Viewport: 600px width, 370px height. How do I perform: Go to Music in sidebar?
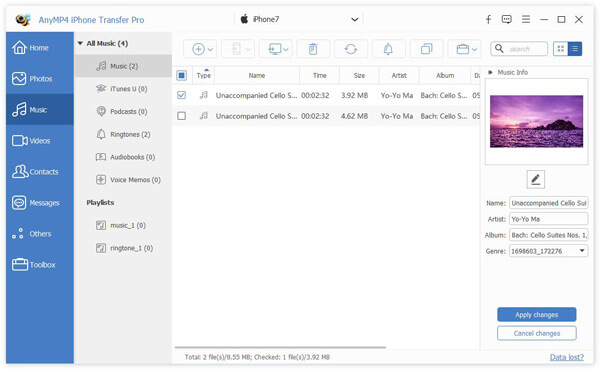(39, 110)
